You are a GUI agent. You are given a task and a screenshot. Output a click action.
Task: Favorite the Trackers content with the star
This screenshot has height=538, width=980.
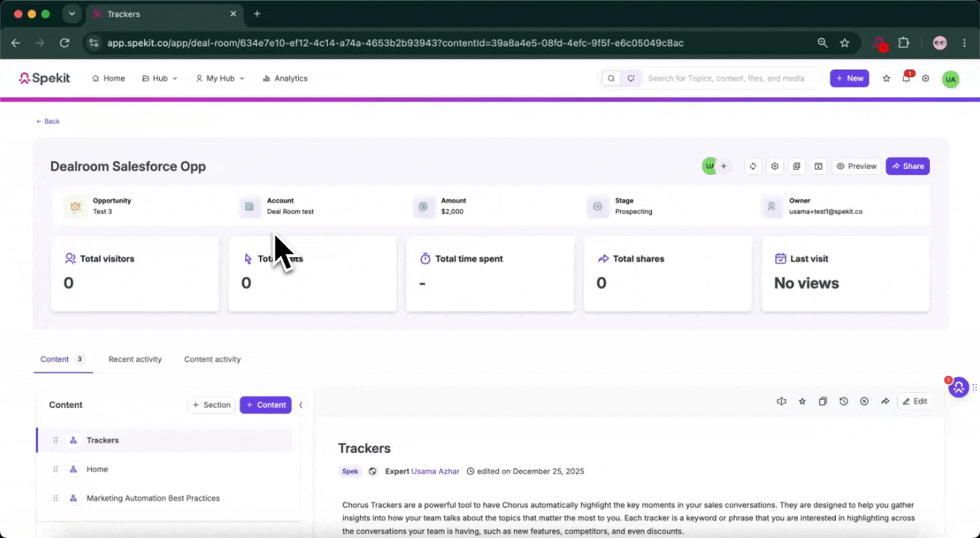pos(802,401)
